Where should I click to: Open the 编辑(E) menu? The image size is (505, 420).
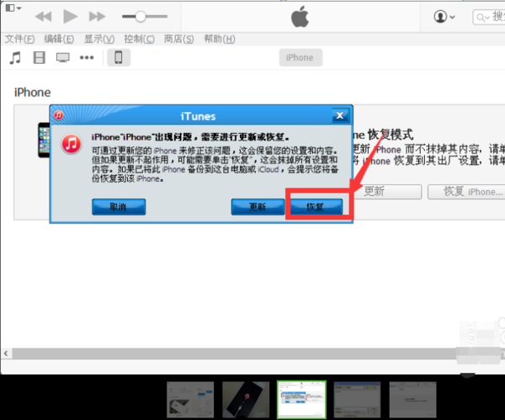tap(59, 39)
